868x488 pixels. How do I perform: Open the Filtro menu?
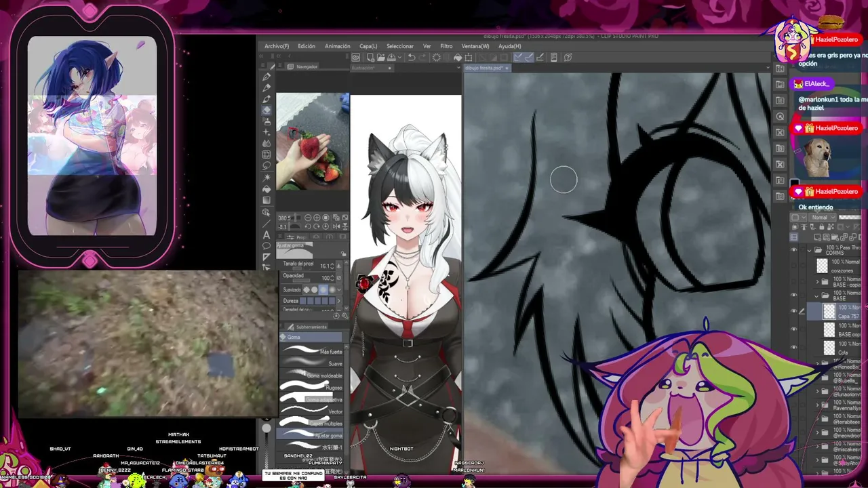[x=446, y=46]
